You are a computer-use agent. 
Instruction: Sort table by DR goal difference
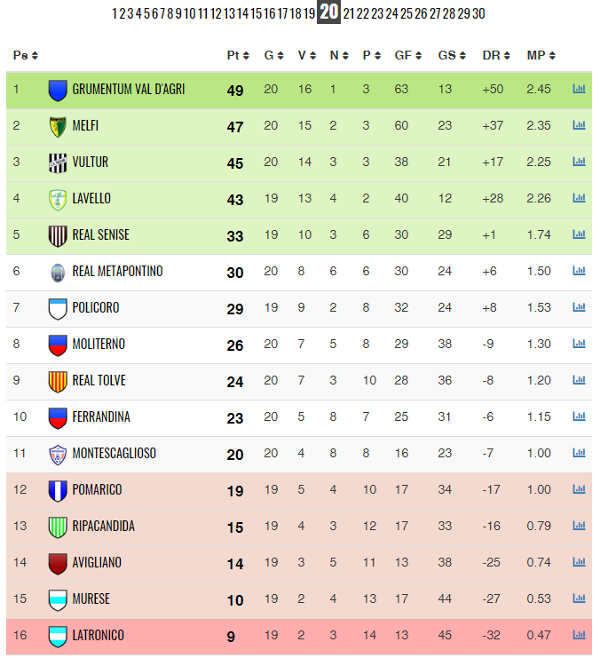click(x=496, y=55)
